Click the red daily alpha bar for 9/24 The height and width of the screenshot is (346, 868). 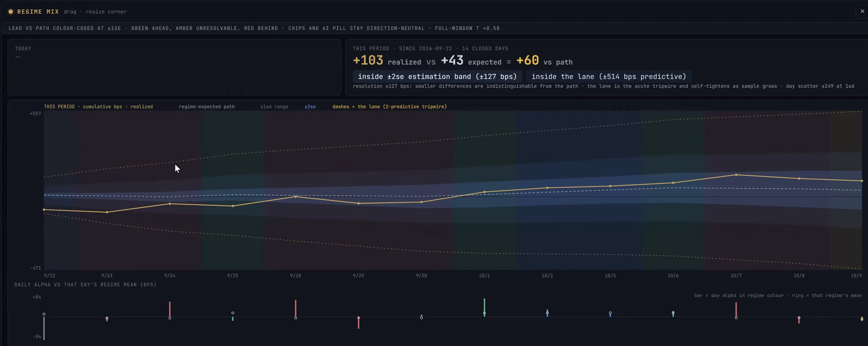tap(170, 309)
